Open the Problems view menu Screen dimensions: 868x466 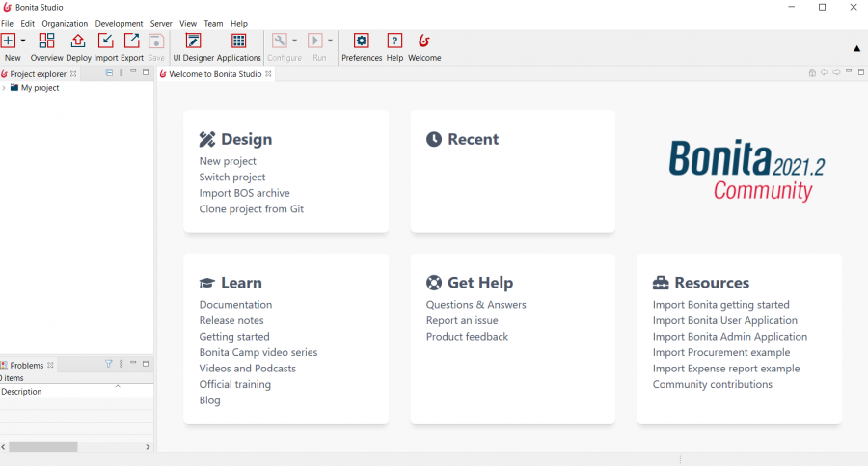pos(122,364)
